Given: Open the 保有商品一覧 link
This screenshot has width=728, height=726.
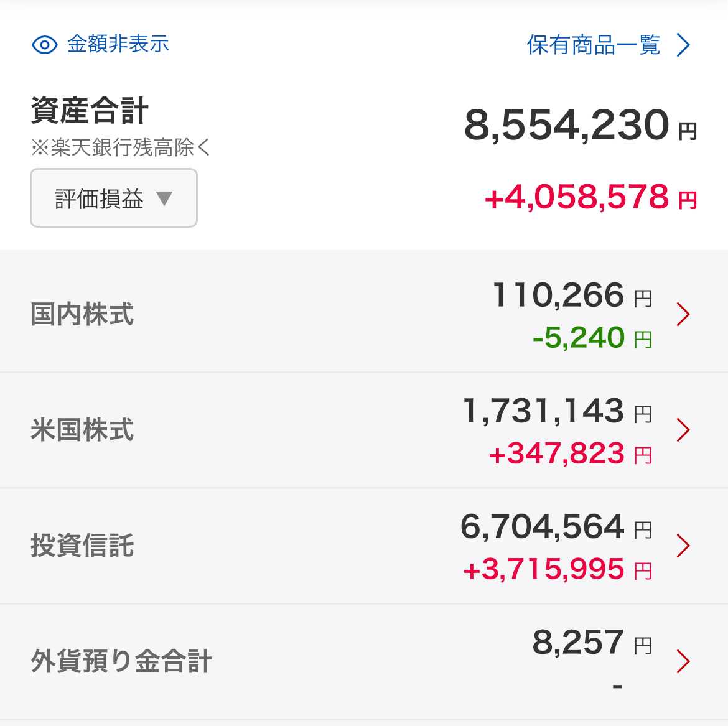Looking at the screenshot, I should [x=593, y=45].
